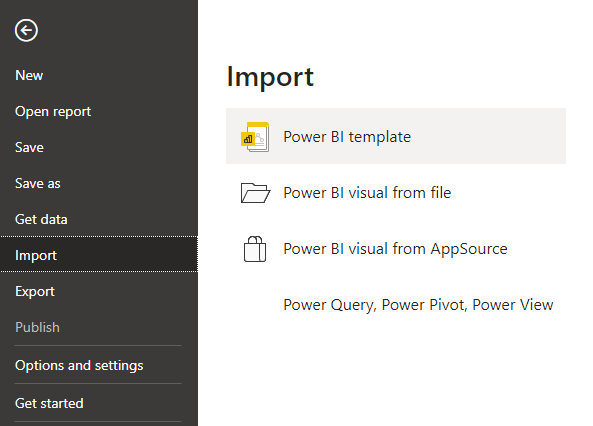Screen dimensions: 593x426
Task: Select Power BI visual from AppSource label
Action: 396,249
